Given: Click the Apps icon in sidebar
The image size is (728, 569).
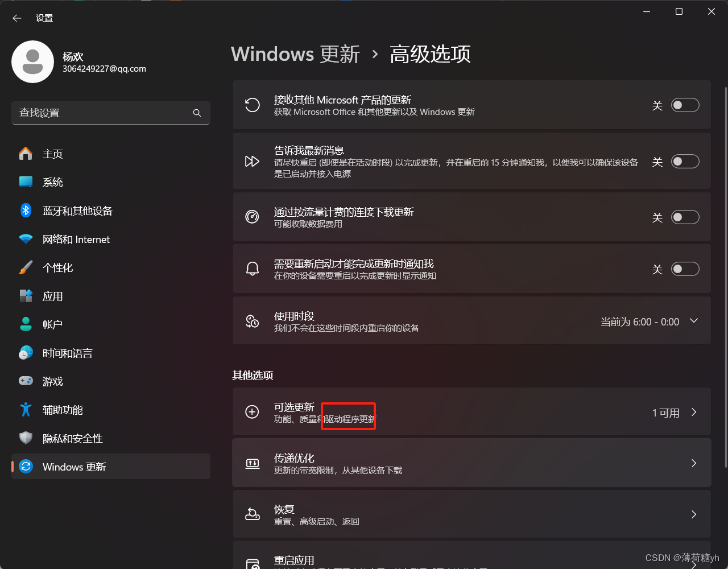Looking at the screenshot, I should tap(26, 296).
